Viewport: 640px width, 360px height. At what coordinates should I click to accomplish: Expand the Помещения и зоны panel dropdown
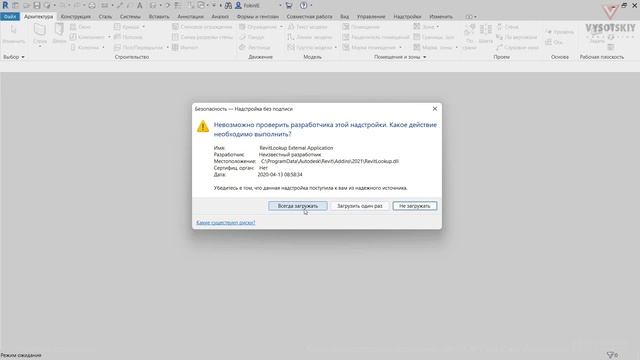click(x=424, y=57)
